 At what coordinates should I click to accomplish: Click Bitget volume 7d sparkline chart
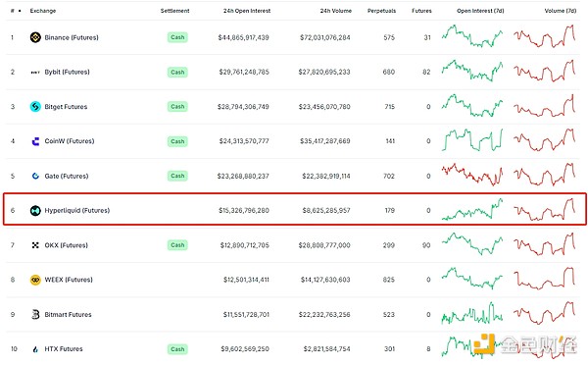[545, 106]
